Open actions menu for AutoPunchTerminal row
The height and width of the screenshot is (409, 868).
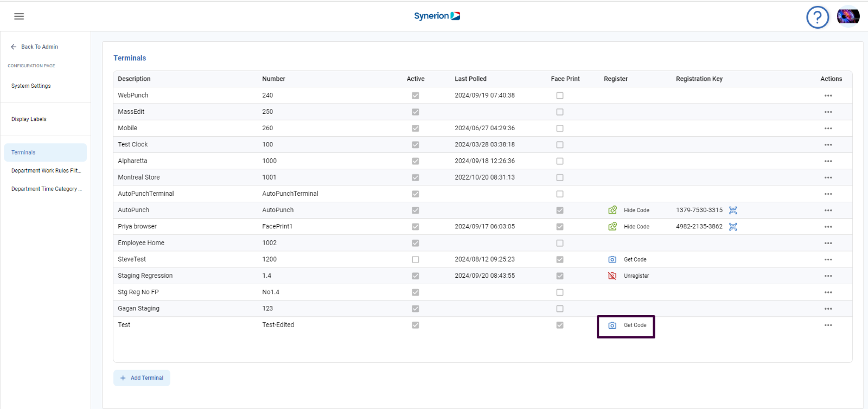(x=828, y=194)
